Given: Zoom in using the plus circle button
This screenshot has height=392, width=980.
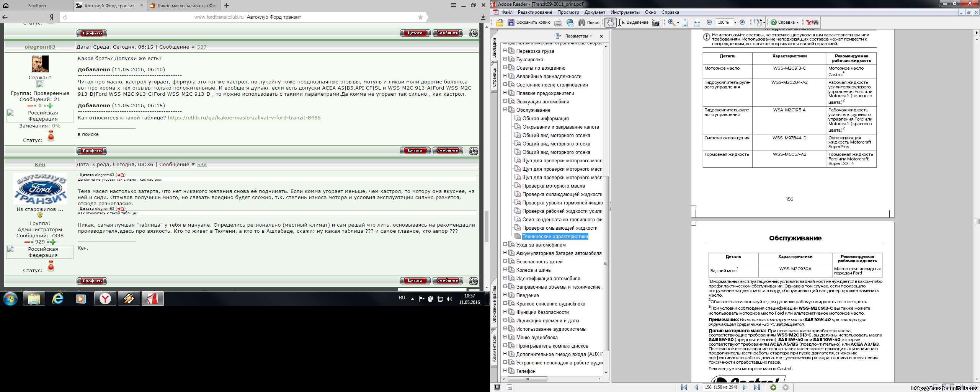Looking at the screenshot, I should coord(742,22).
